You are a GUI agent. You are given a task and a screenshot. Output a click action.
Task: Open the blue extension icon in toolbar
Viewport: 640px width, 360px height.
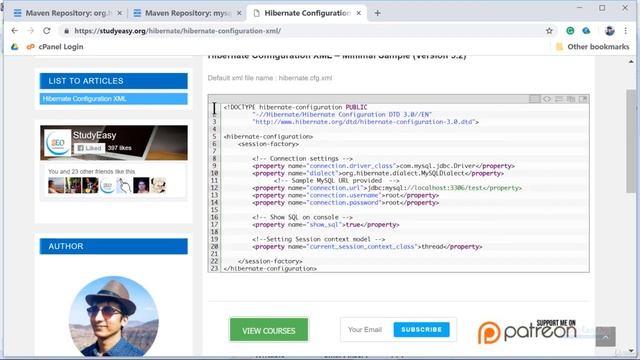586,31
